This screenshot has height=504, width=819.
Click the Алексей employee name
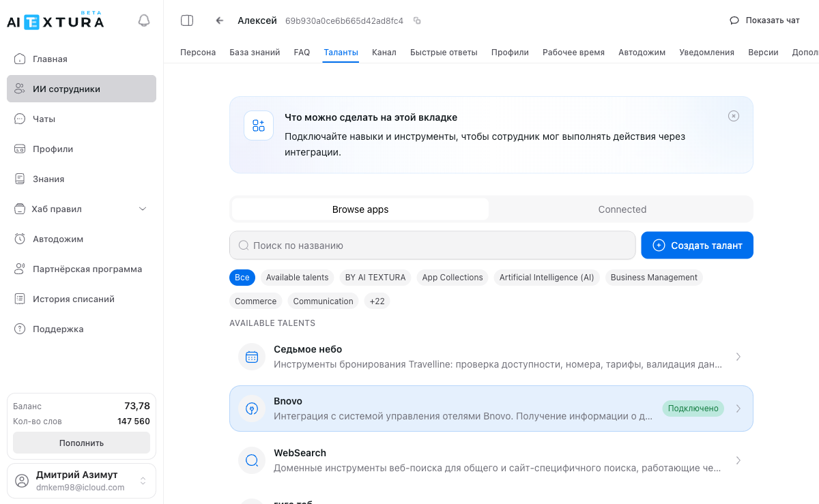(257, 20)
